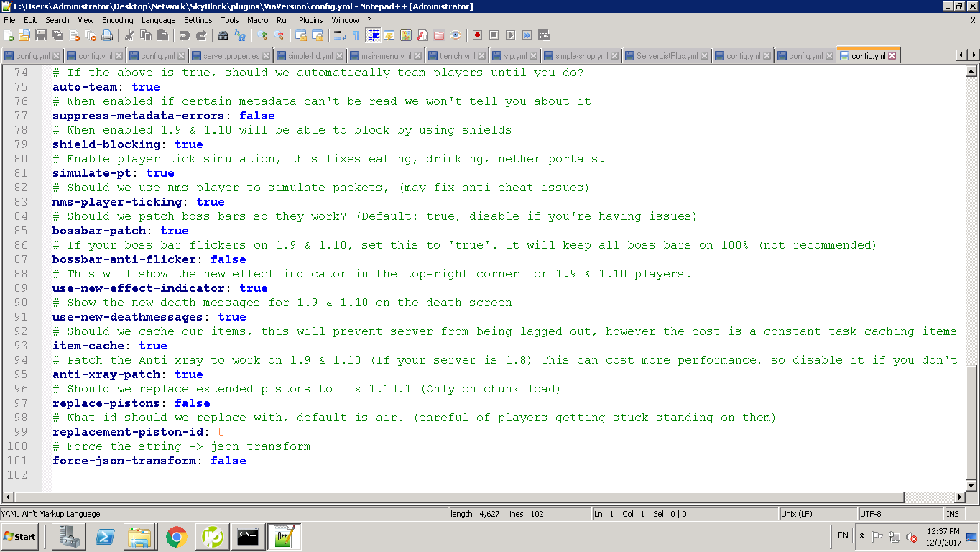980x552 pixels.
Task: Click the Save All toolbar icon
Action: [x=57, y=35]
